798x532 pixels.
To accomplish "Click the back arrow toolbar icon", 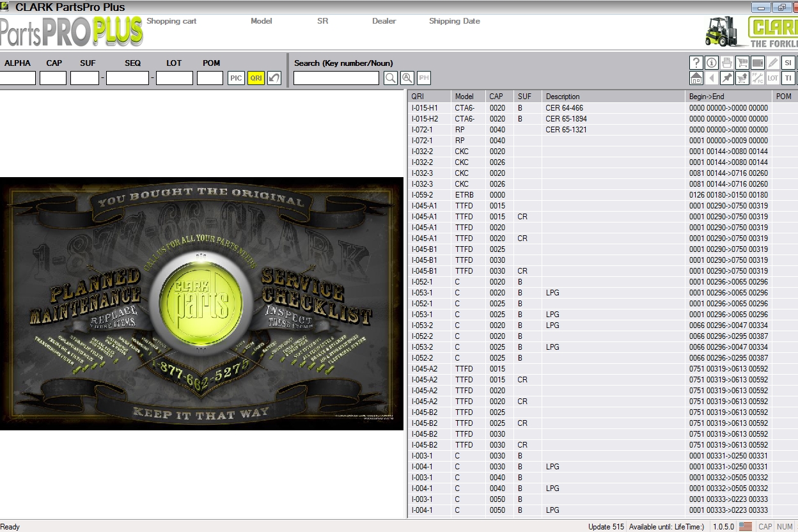I will [712, 78].
